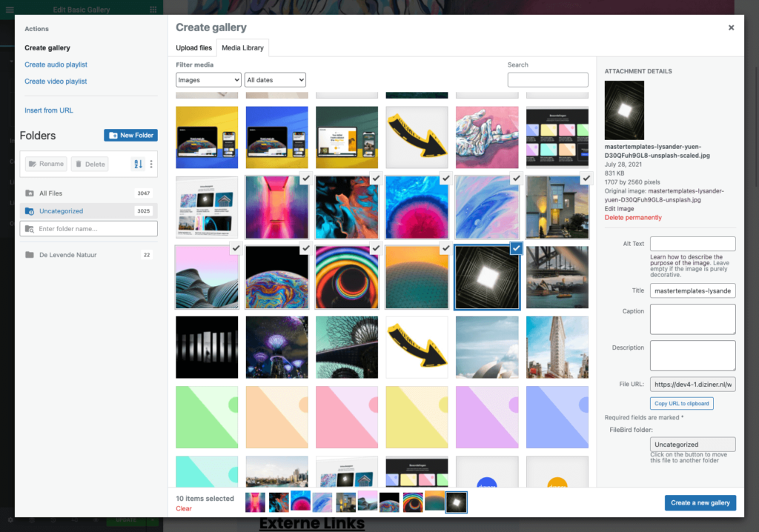
Task: Click the Search media input field
Action: [x=548, y=80]
